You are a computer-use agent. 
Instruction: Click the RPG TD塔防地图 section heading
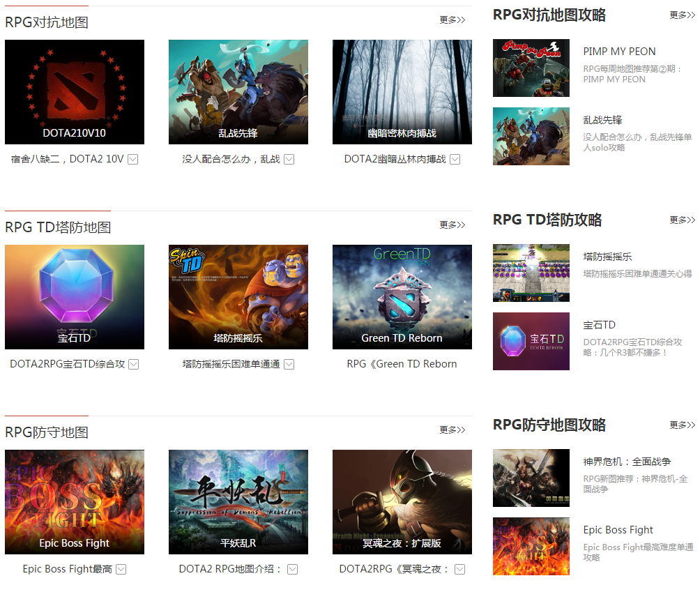[58, 227]
